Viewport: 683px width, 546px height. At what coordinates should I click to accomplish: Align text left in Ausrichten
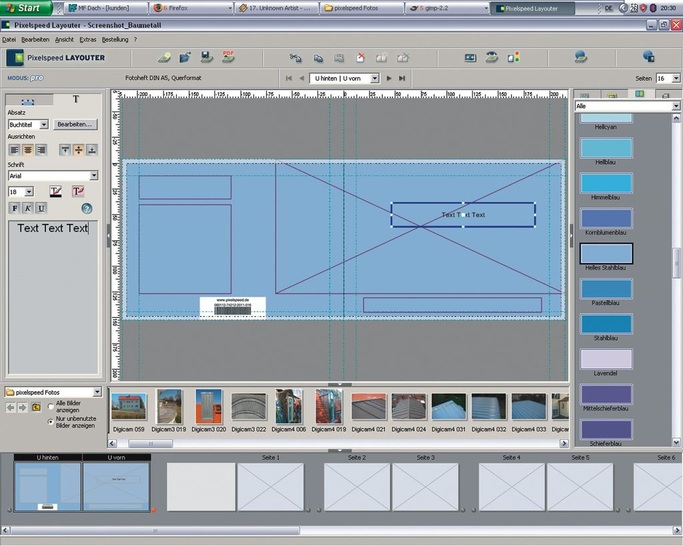(14, 149)
